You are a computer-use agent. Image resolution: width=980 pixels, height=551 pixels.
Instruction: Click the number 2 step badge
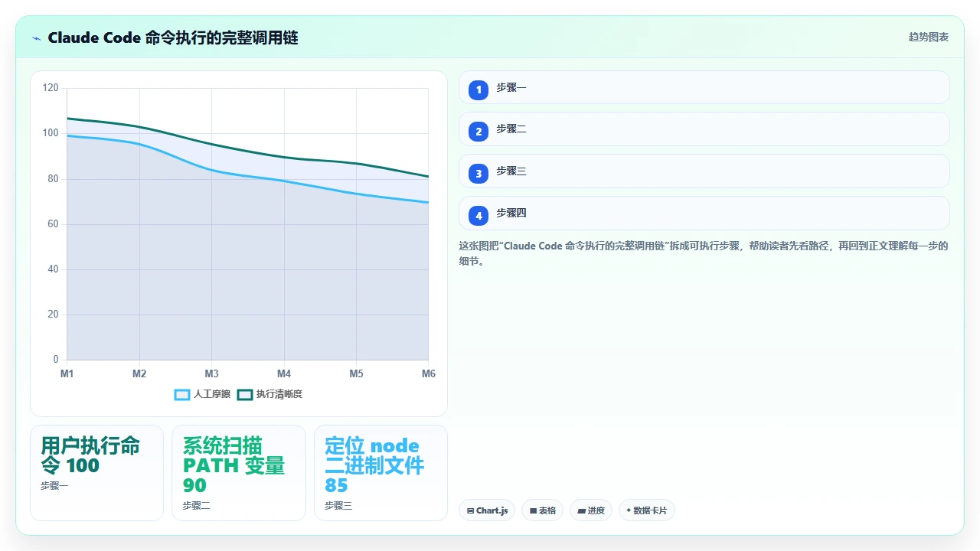pyautogui.click(x=479, y=132)
